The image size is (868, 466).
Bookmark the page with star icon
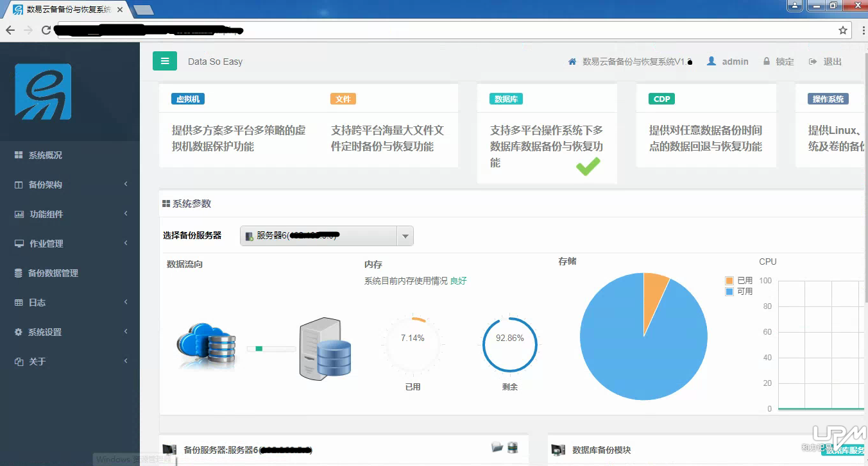(843, 30)
